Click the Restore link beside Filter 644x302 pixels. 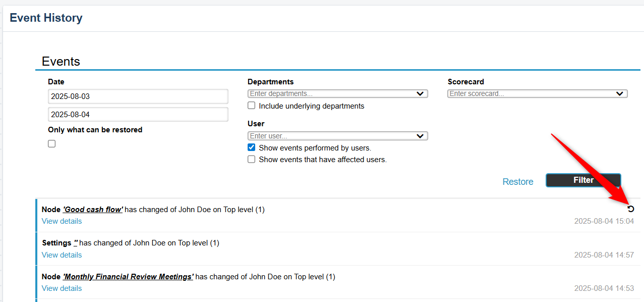click(x=518, y=182)
